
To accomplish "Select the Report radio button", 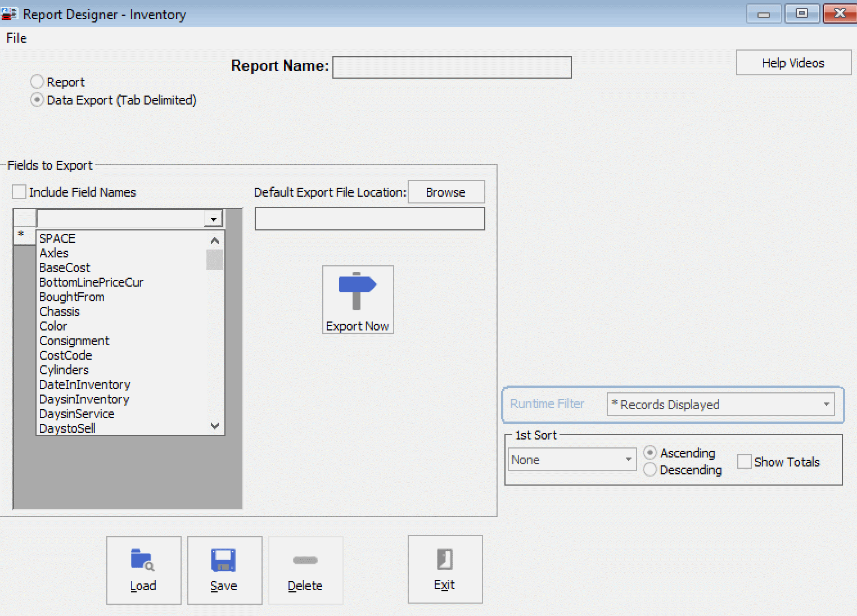I will tap(37, 81).
